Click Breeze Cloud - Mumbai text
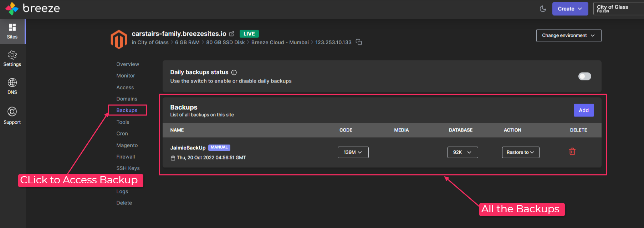The height and width of the screenshot is (228, 644). (x=280, y=43)
